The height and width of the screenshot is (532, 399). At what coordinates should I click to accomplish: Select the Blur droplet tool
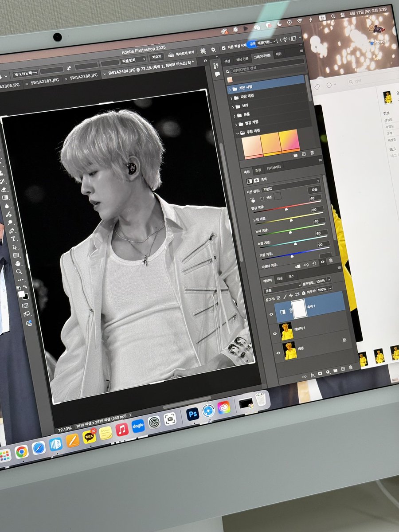point(7,206)
